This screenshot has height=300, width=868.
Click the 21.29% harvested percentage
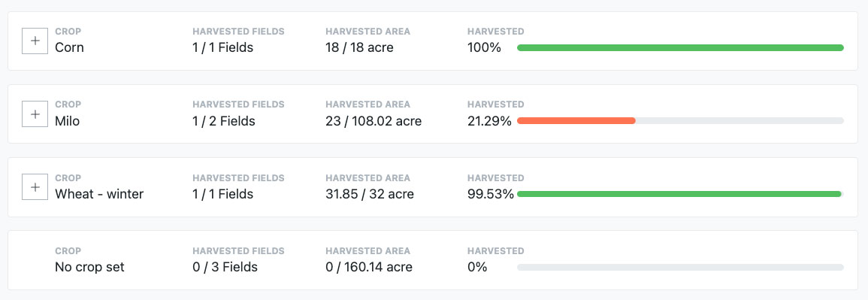(x=489, y=120)
